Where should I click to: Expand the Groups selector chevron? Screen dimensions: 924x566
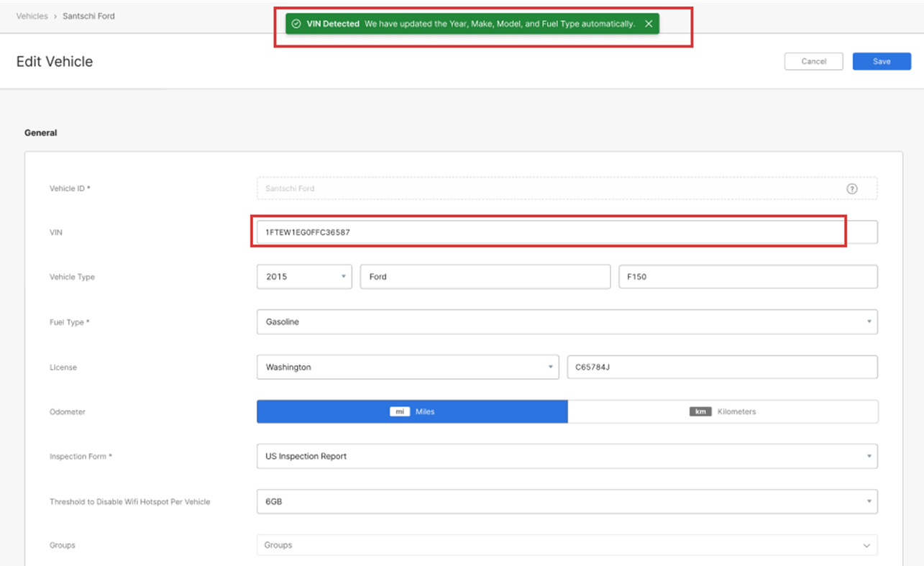(x=866, y=545)
